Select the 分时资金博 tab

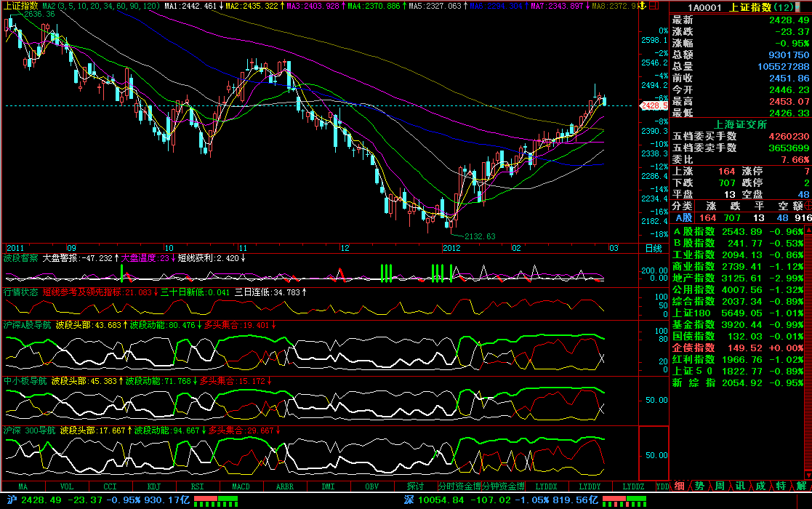pyautogui.click(x=459, y=486)
